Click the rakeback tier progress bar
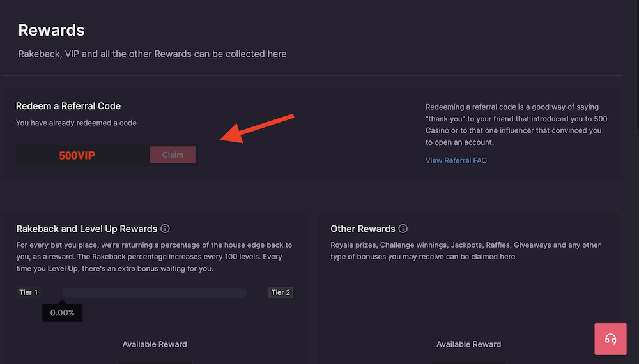Viewport: 639px width, 364px height. 155,292
